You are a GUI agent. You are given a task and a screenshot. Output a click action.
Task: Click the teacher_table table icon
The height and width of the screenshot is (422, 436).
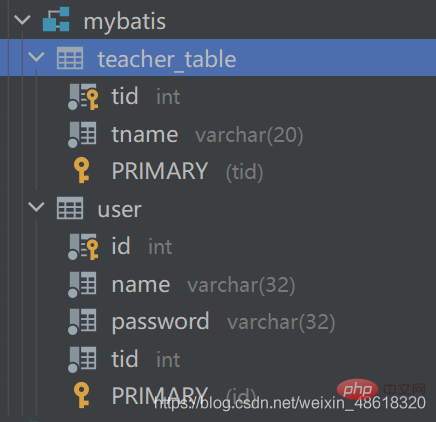(x=70, y=58)
